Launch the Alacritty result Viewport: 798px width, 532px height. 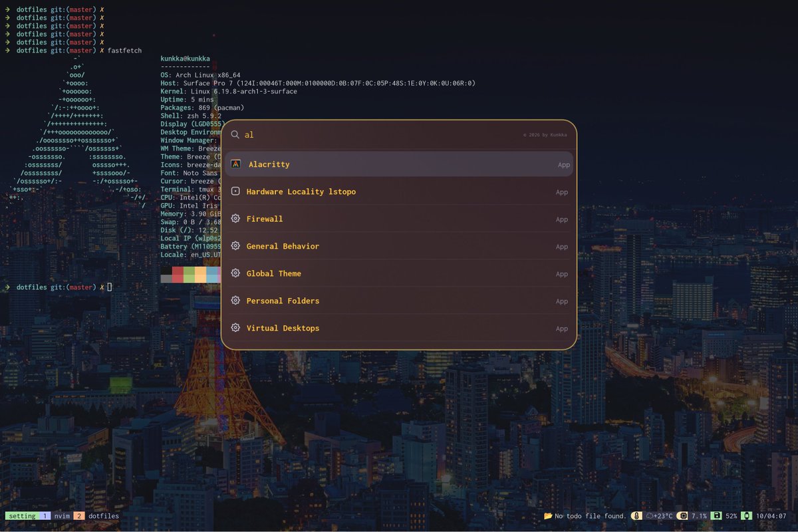click(x=399, y=164)
